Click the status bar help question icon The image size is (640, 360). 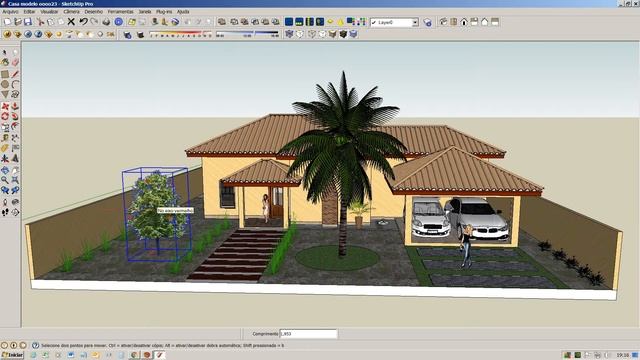coord(35,345)
